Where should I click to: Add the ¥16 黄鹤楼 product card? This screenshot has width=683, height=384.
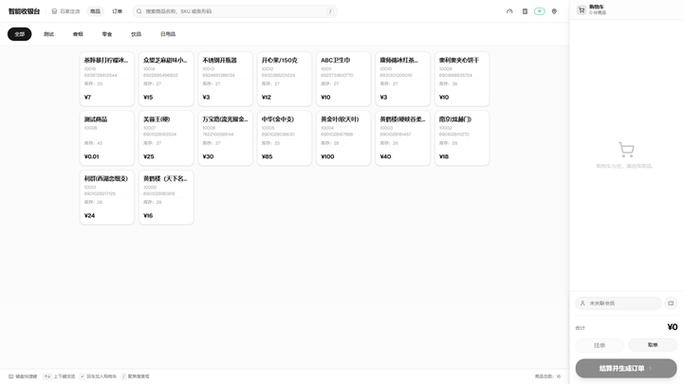coord(166,197)
